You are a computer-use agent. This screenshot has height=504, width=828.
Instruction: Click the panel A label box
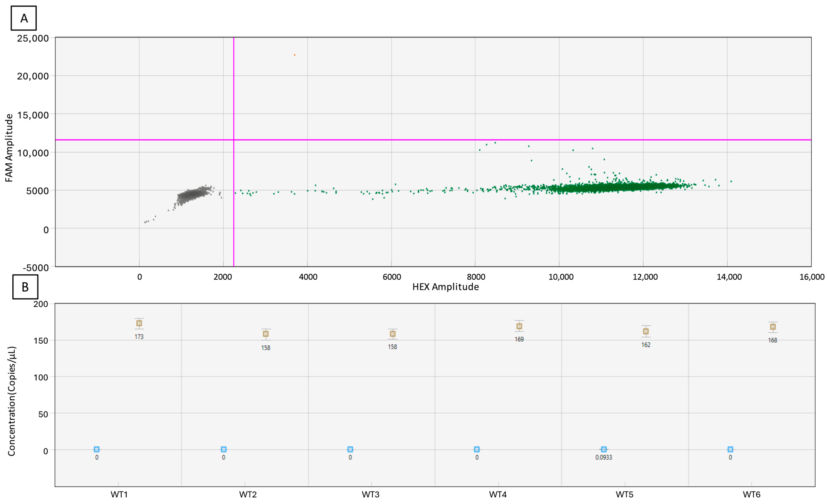[24, 18]
